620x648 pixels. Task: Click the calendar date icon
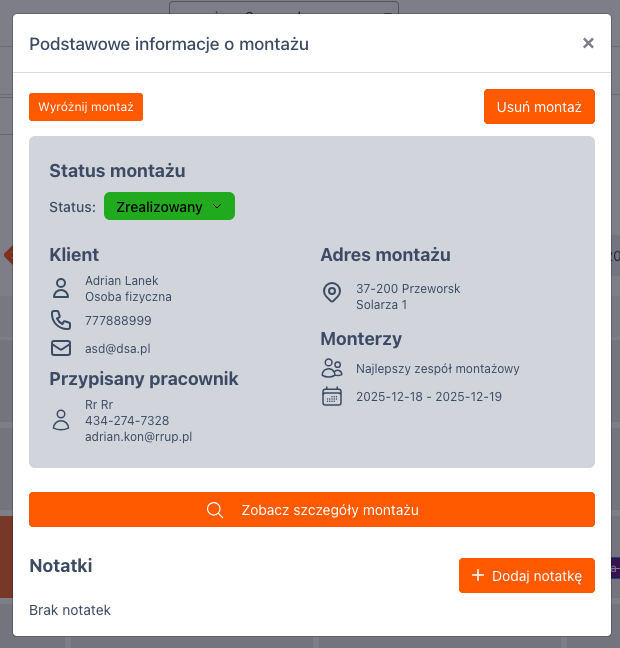(x=332, y=397)
